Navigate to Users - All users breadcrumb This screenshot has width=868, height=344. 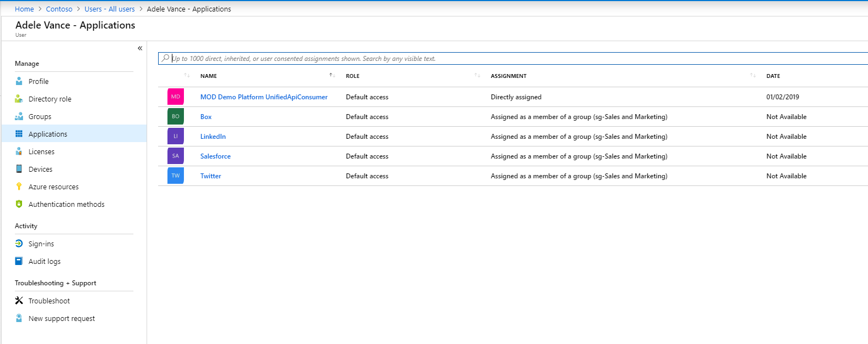(x=109, y=9)
